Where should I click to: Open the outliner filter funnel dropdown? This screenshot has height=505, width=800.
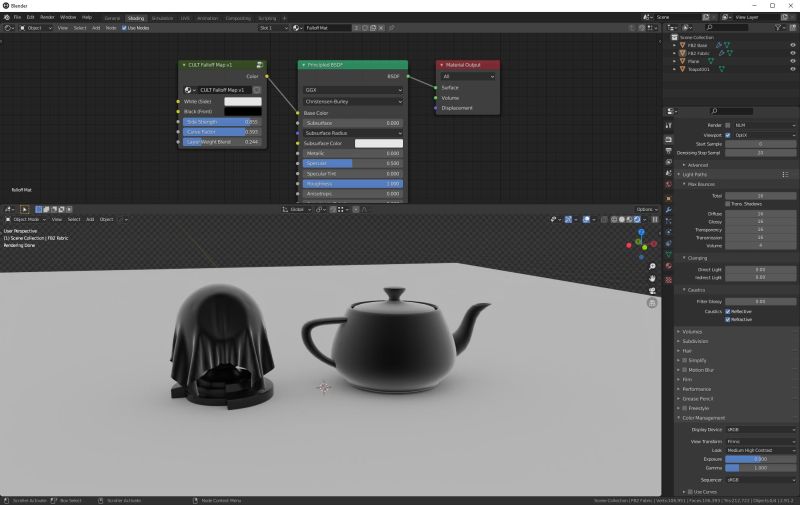tap(779, 28)
